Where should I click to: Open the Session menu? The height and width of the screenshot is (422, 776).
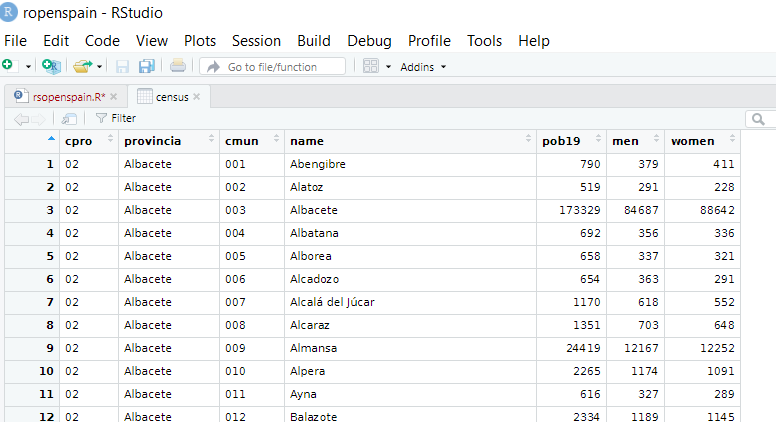(x=256, y=41)
